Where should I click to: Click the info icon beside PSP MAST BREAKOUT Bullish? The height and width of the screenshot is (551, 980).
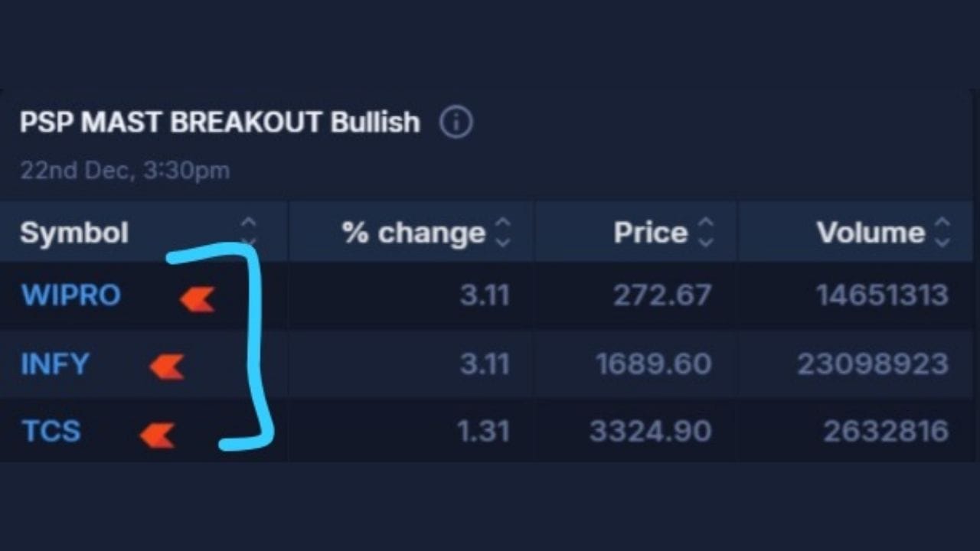456,122
